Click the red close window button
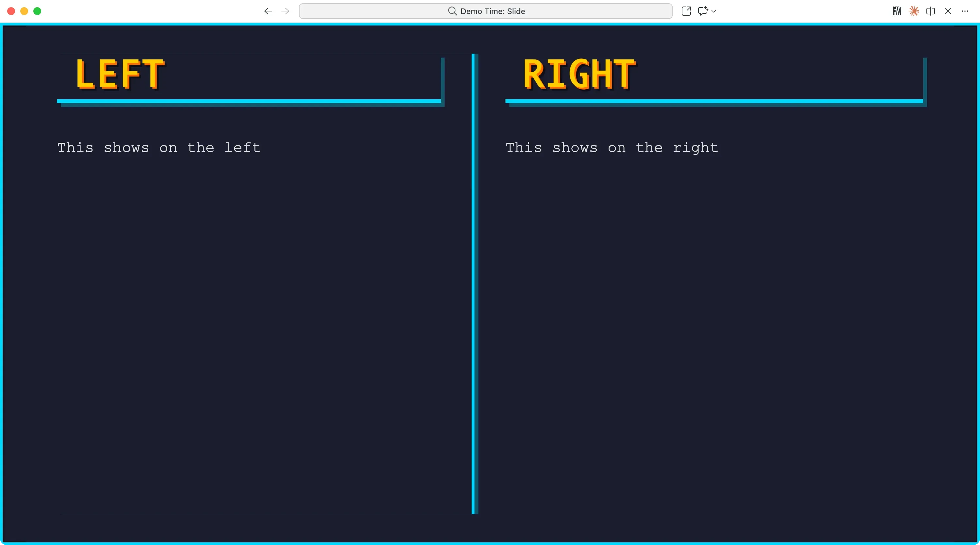Screen dimensions: 980x545 11,11
